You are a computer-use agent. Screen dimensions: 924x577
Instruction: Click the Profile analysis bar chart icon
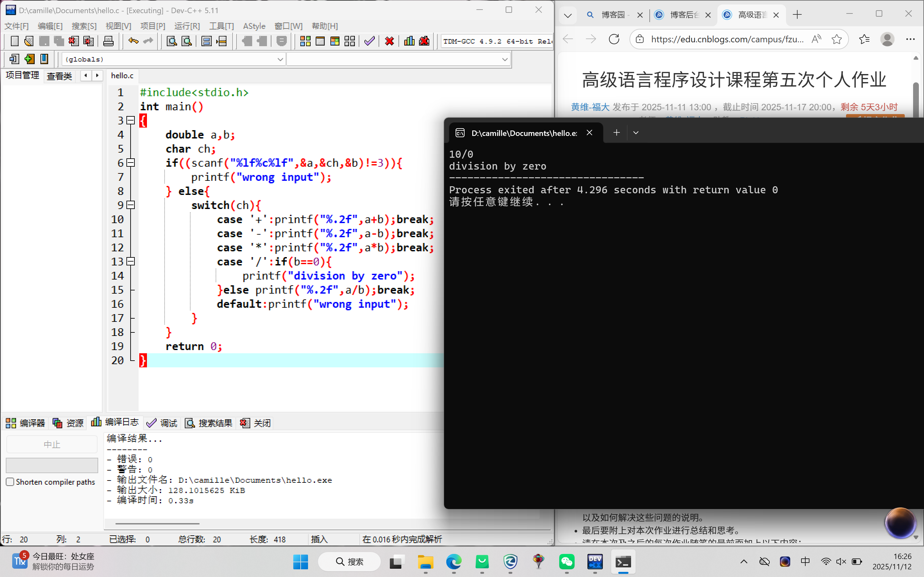[x=409, y=41]
